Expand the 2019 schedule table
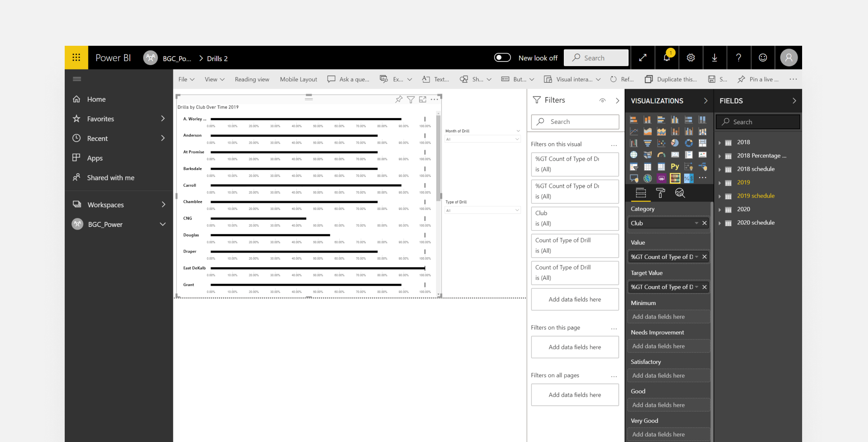Image resolution: width=868 pixels, height=442 pixels. [720, 196]
